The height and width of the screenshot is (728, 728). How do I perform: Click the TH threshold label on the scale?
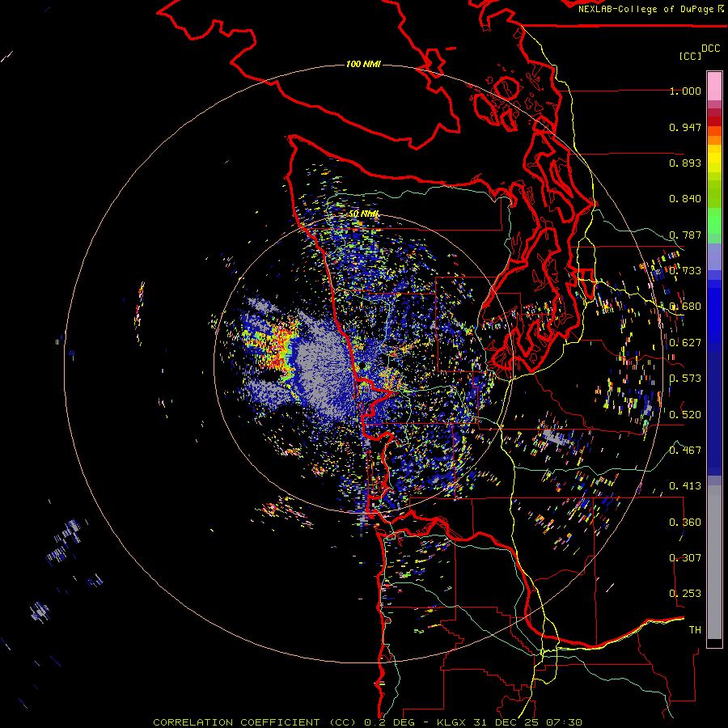(x=695, y=630)
